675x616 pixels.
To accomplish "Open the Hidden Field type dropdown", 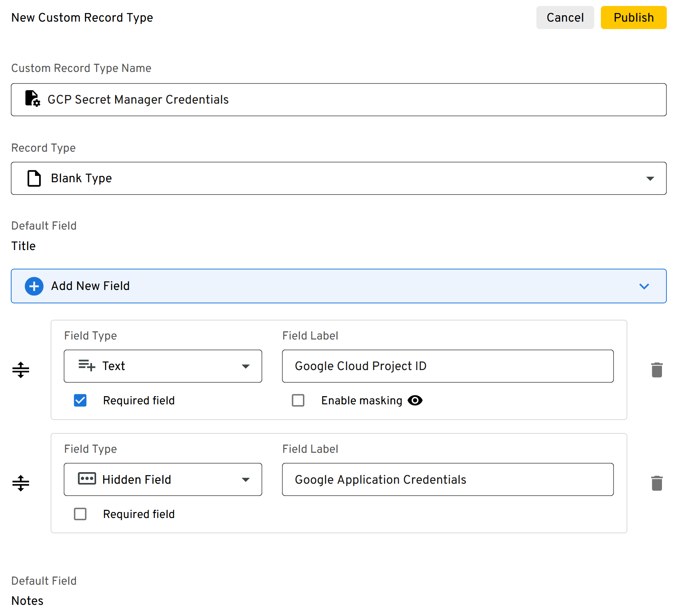I will click(245, 479).
